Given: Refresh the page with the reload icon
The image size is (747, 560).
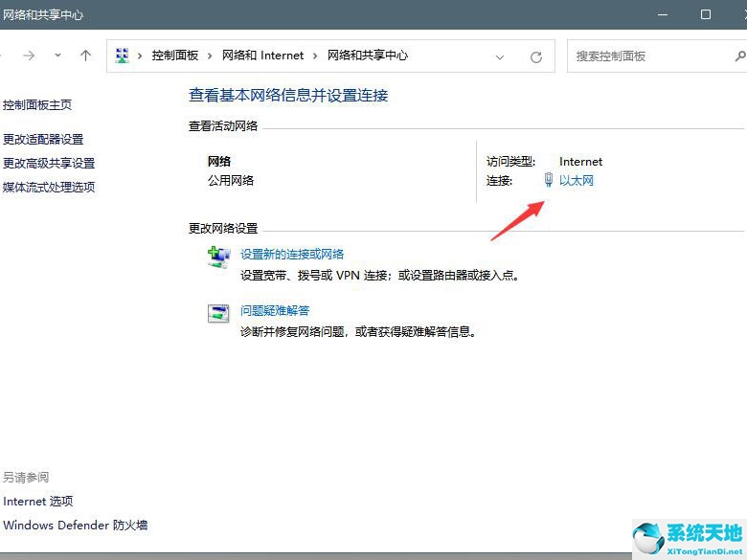Looking at the screenshot, I should 536,57.
